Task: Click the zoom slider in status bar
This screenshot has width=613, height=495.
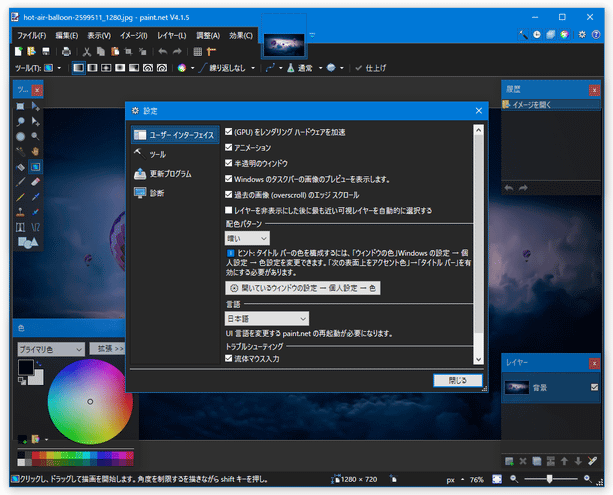Action: 550,479
